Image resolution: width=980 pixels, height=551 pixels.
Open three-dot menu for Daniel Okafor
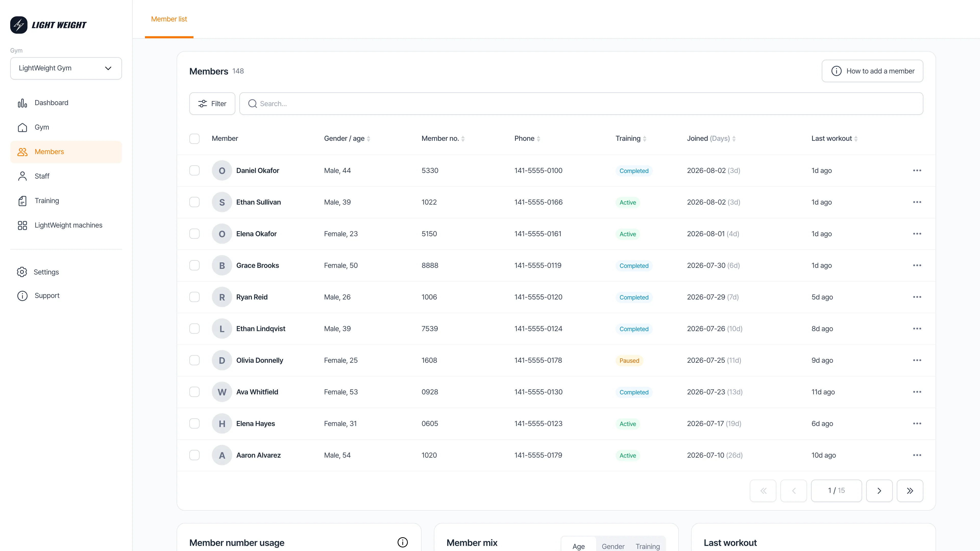coord(917,170)
